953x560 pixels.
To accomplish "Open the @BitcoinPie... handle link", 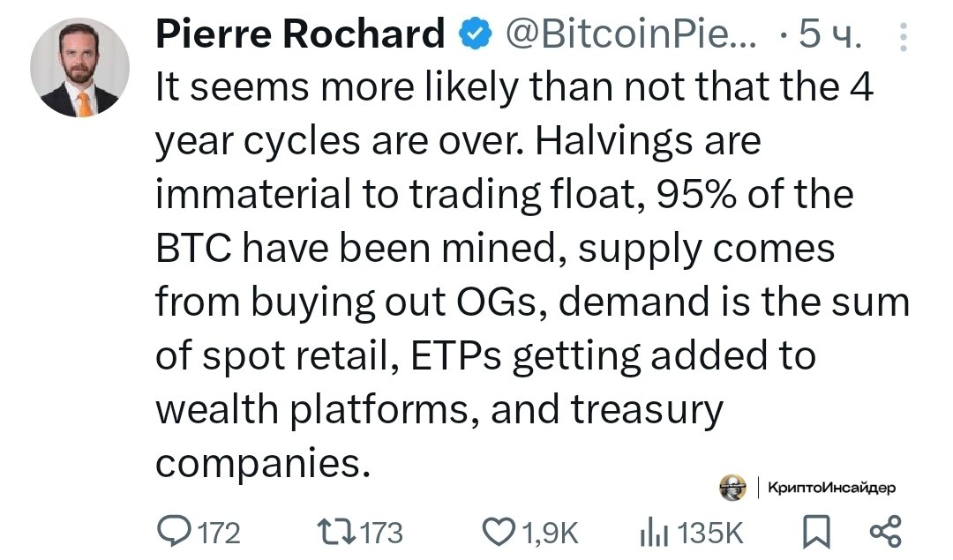I will click(x=632, y=34).
